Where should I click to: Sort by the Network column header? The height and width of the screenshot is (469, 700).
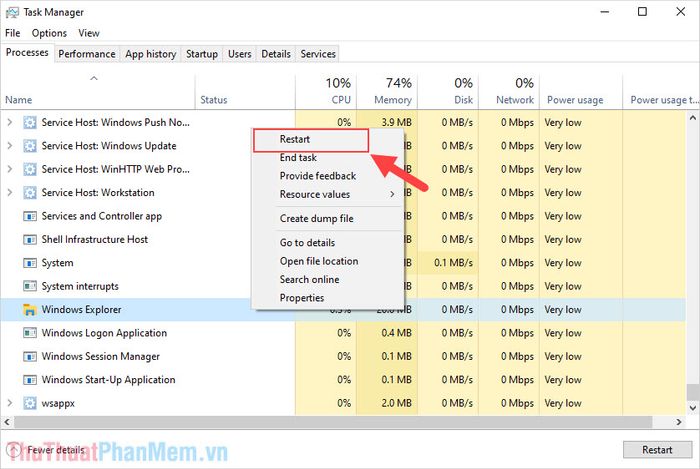[509, 91]
